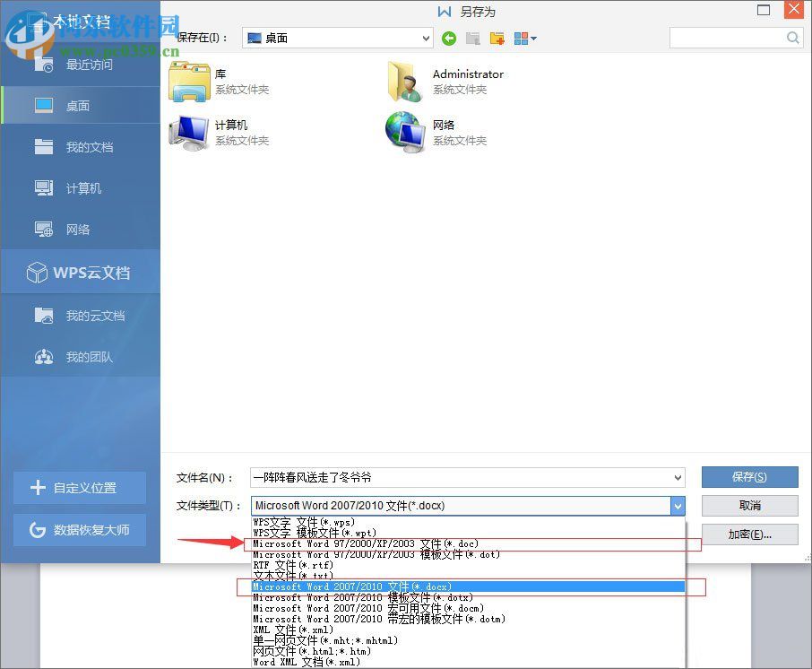Image resolution: width=812 pixels, height=669 pixels.
Task: Select the WPS云文档 sidebar entry
Action: pyautogui.click(x=81, y=272)
